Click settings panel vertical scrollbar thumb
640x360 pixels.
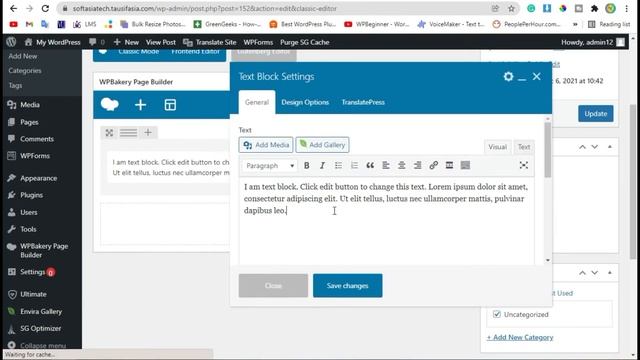point(548,149)
